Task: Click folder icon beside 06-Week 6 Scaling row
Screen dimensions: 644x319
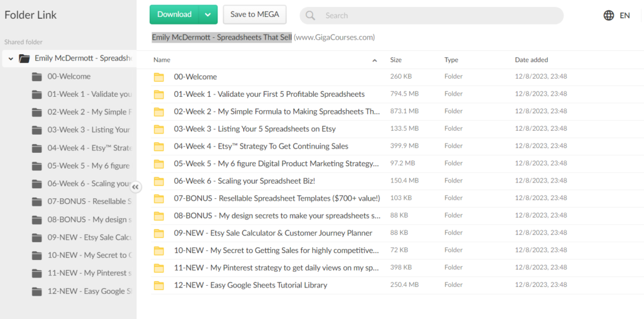Action: click(x=159, y=181)
